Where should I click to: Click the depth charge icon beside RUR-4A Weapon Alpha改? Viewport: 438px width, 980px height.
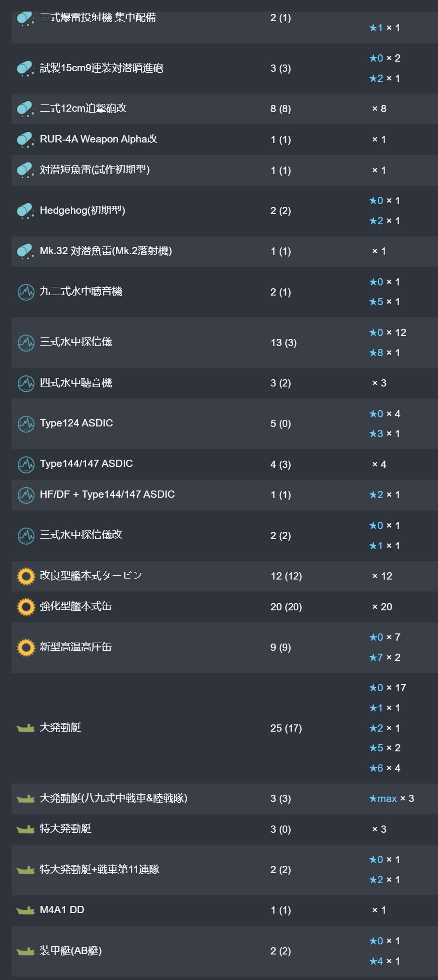coord(26,140)
